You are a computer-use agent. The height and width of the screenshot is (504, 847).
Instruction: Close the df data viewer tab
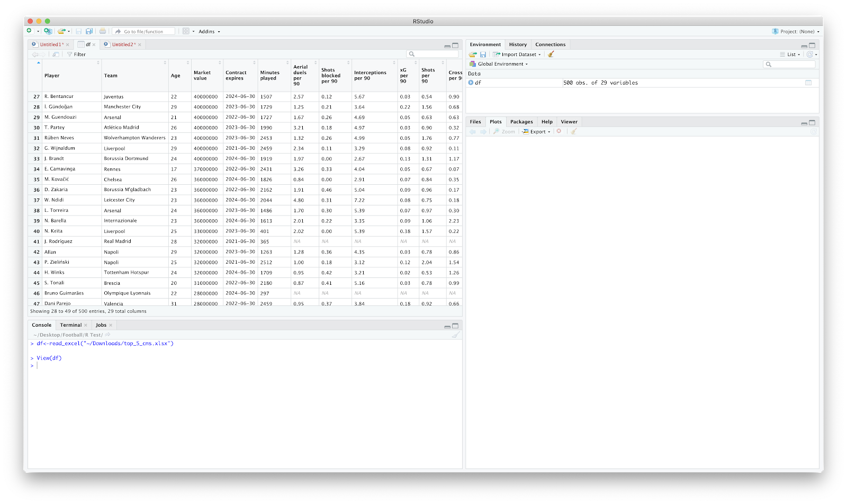(94, 45)
